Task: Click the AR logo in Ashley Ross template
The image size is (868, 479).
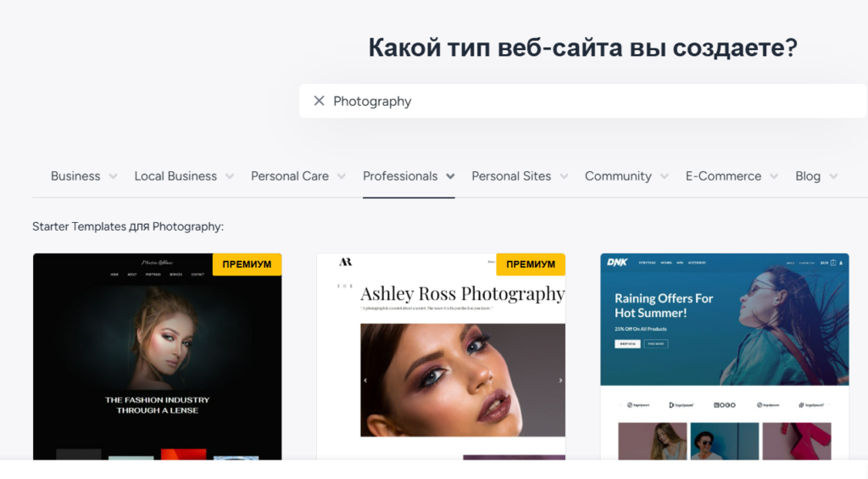Action: (345, 263)
